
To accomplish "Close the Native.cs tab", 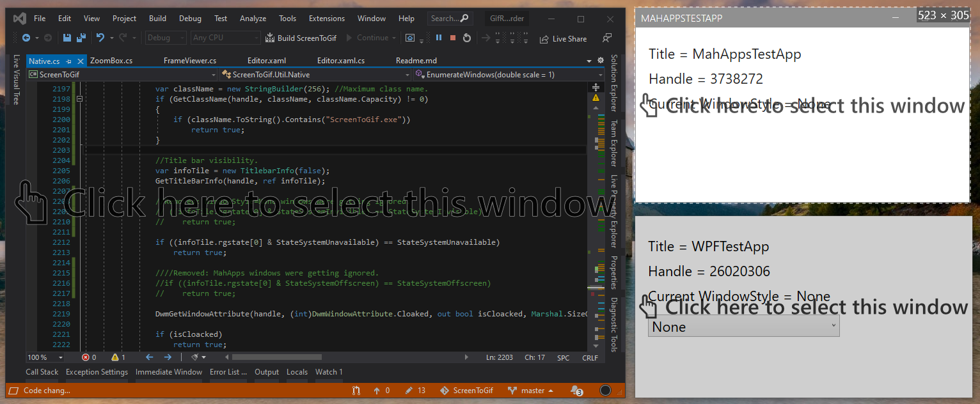I will tap(81, 61).
